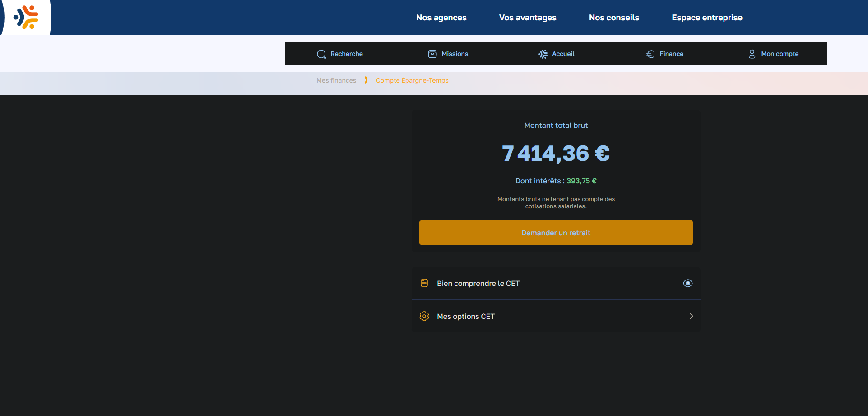Viewport: 868px width, 416px height.
Task: Click the gear icon beside Mes options CET
Action: pyautogui.click(x=424, y=316)
